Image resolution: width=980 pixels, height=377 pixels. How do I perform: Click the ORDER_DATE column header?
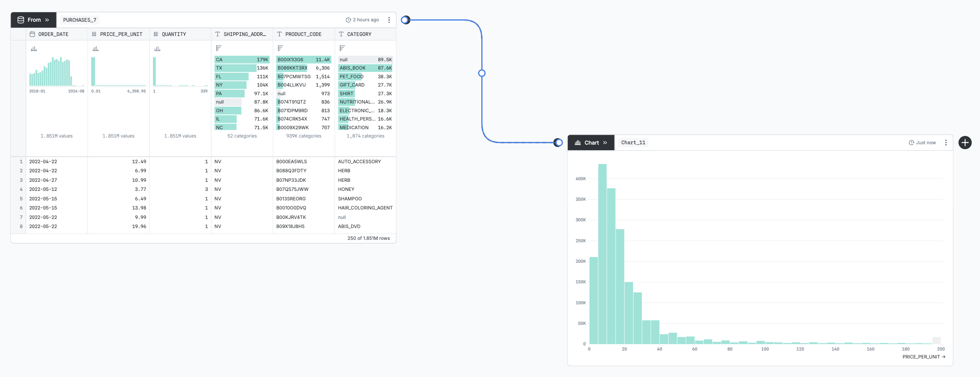(53, 34)
